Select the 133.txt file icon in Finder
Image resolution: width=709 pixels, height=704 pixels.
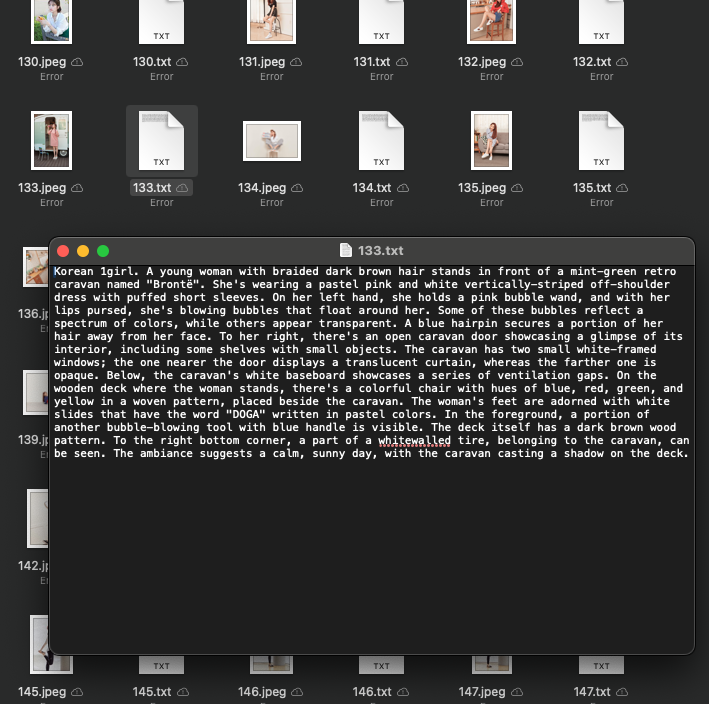click(161, 141)
